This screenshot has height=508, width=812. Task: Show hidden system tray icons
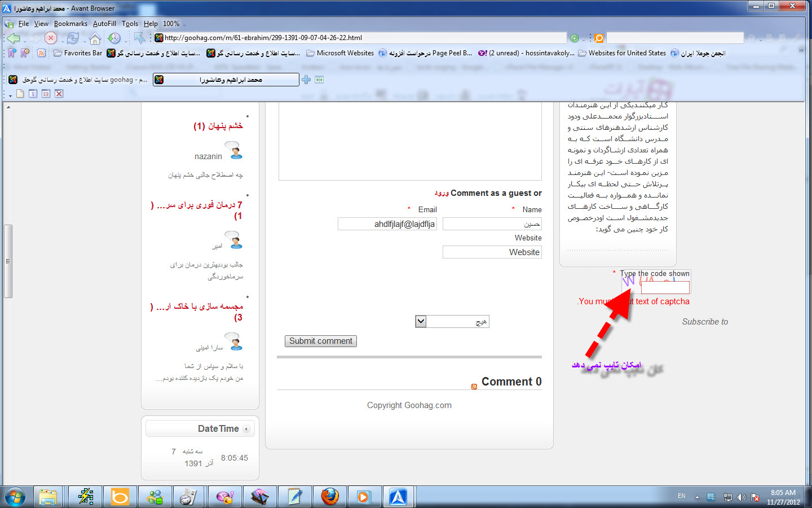tap(697, 497)
